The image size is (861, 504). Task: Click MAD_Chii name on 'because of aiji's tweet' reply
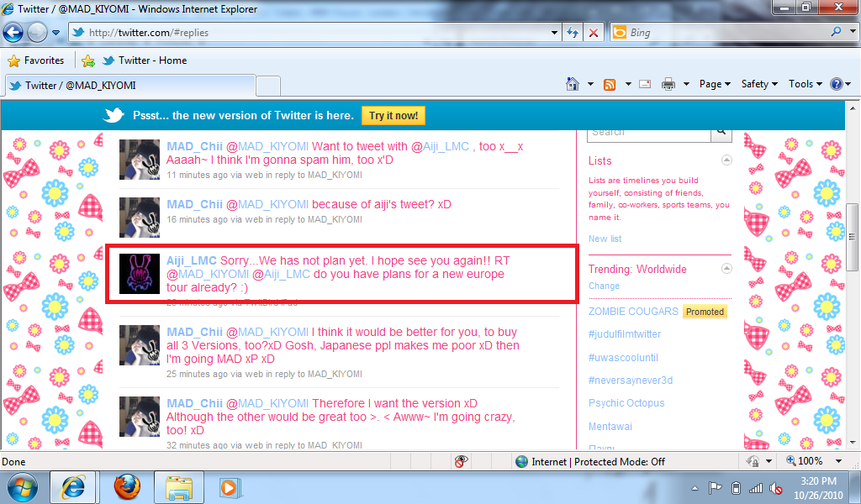194,204
